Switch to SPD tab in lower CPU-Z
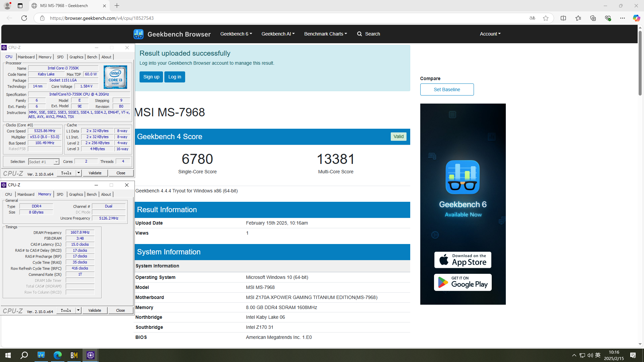This screenshot has height=362, width=644. coord(60,194)
